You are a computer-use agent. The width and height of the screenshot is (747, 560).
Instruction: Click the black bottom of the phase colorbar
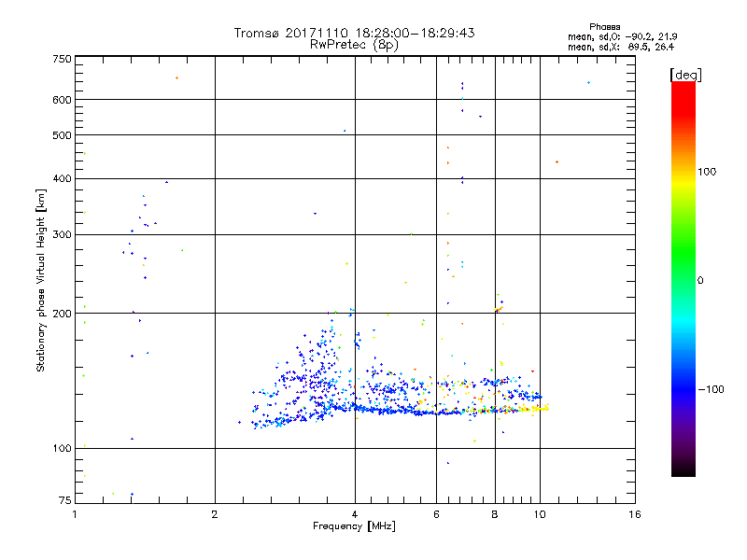(x=684, y=470)
